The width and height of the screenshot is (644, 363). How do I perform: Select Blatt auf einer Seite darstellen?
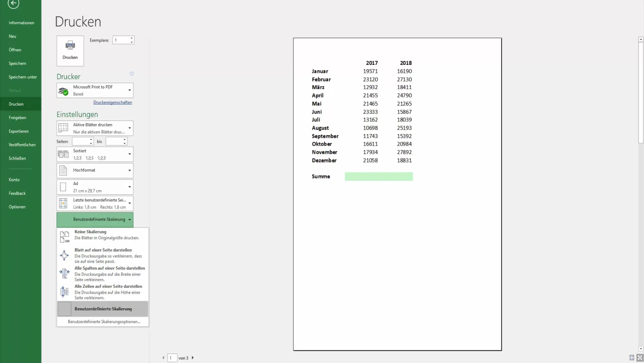[103, 255]
